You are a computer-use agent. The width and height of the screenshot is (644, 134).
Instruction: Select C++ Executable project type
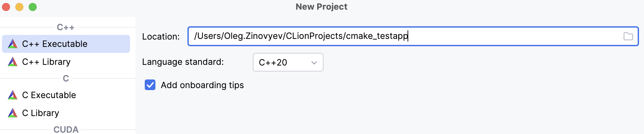pyautogui.click(x=55, y=44)
